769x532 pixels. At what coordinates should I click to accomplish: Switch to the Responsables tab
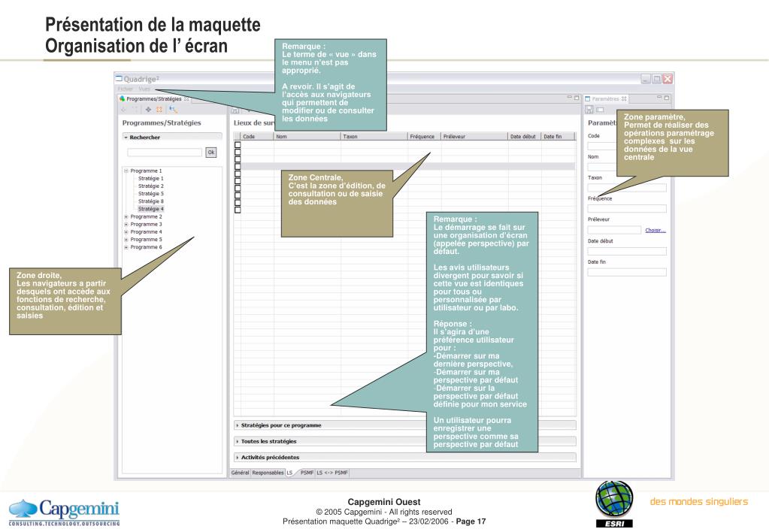point(268,473)
